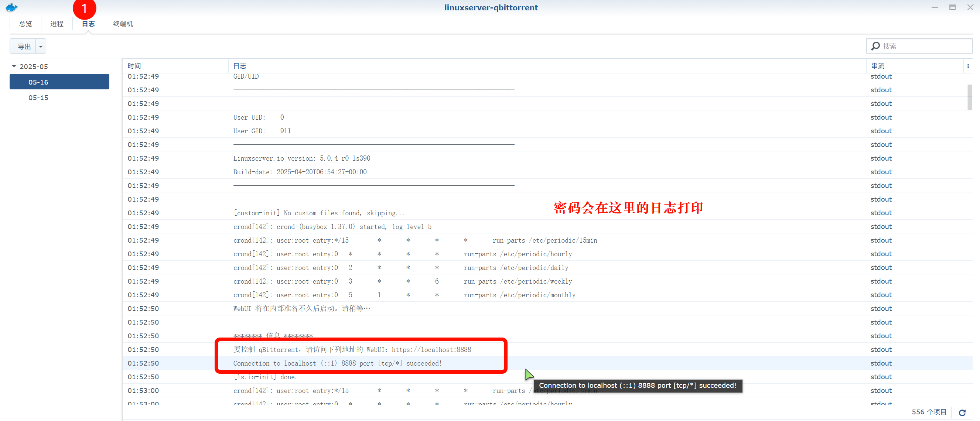The image size is (980, 421).
Task: Refresh the log list
Action: click(x=962, y=413)
